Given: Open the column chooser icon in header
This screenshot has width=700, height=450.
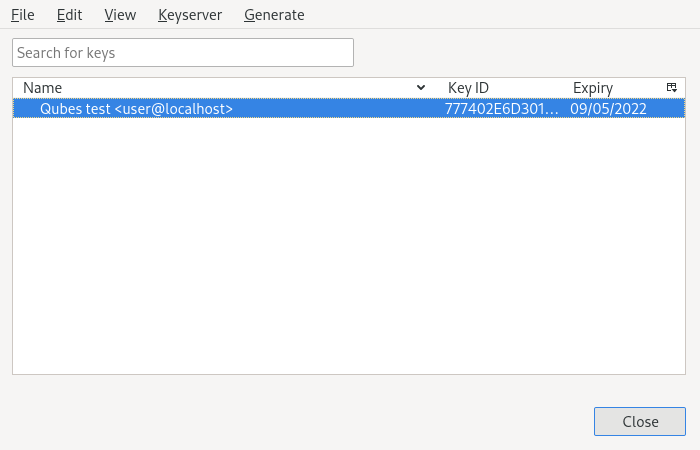Looking at the screenshot, I should pos(671,87).
